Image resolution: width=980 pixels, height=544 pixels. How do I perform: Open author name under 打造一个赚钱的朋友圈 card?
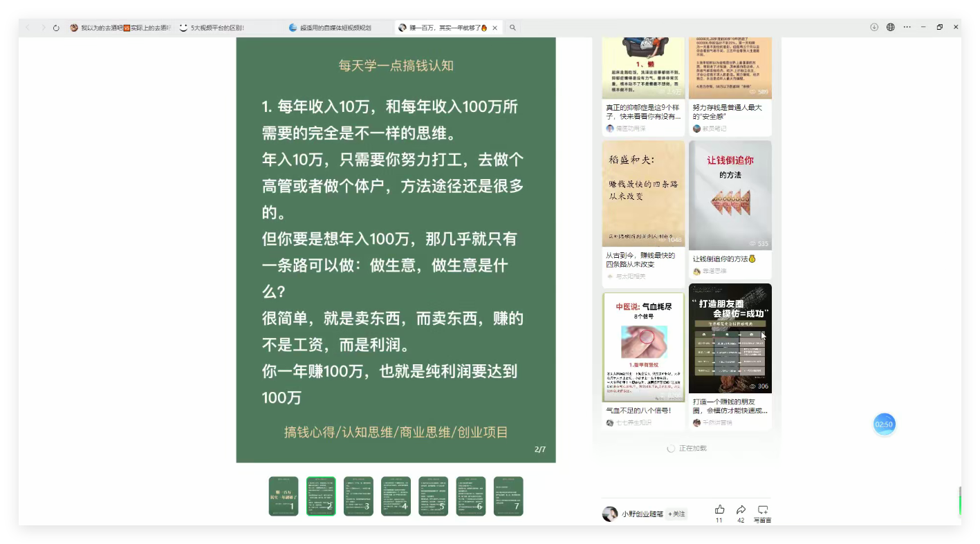click(718, 422)
